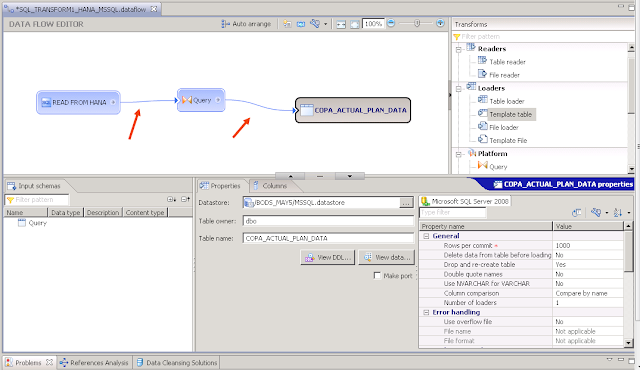Click the Table name field
This screenshot has width=640, height=370.
[328, 238]
